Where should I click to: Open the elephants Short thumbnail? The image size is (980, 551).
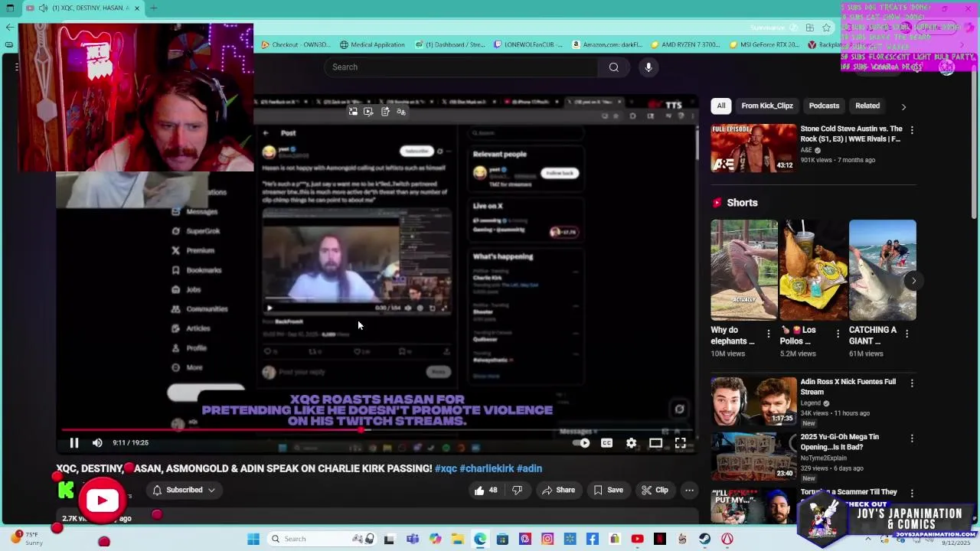[744, 269]
